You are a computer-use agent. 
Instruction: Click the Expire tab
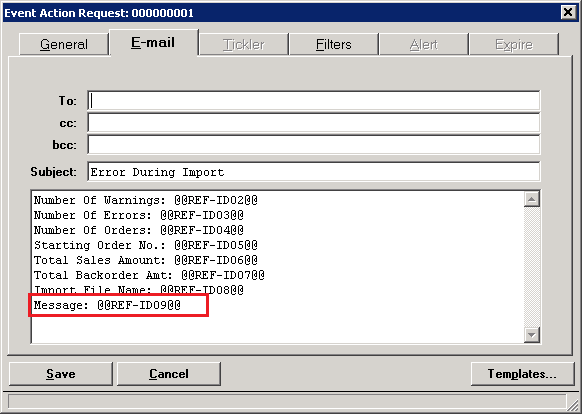514,45
